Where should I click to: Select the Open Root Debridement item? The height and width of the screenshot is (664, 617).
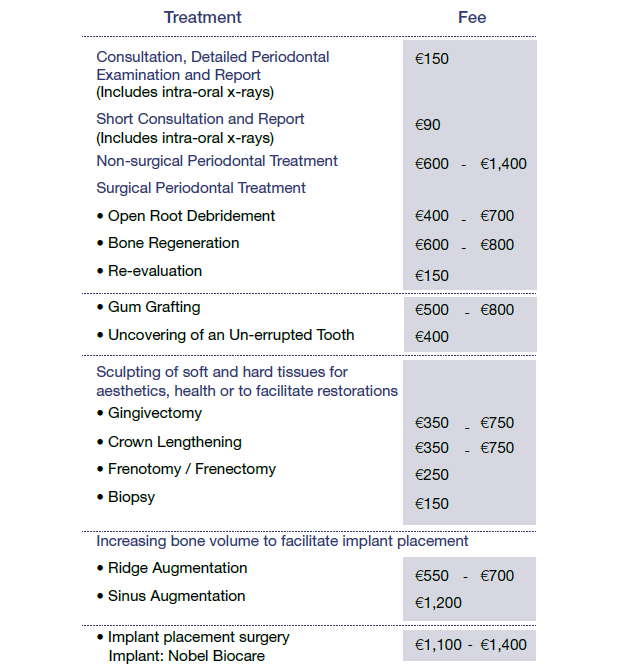pos(186,216)
